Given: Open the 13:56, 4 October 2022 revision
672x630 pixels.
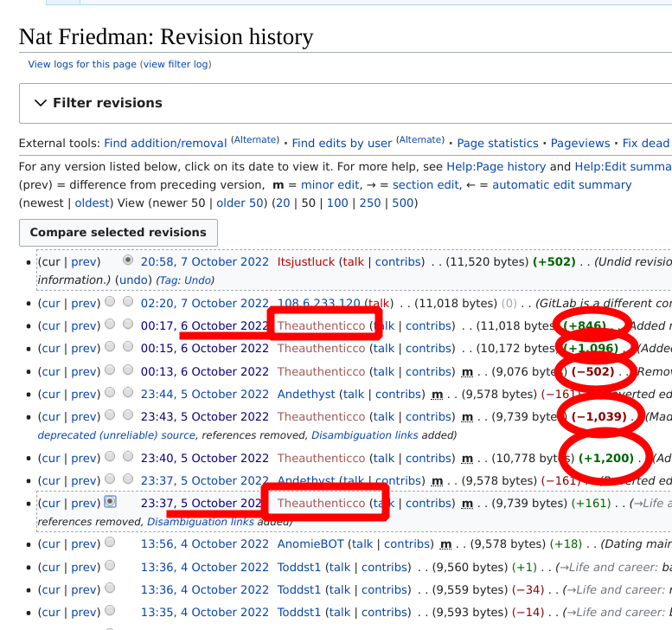Looking at the screenshot, I should click(x=205, y=544).
